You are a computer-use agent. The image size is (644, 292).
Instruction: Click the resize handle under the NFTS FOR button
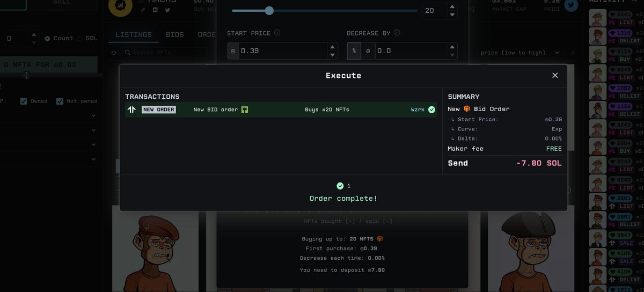point(26,76)
